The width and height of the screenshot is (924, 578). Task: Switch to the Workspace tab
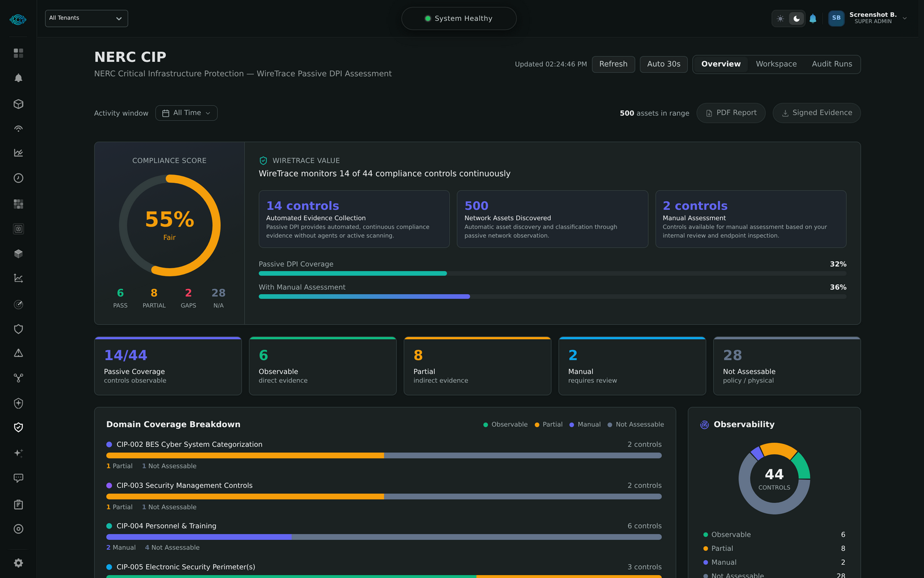776,64
